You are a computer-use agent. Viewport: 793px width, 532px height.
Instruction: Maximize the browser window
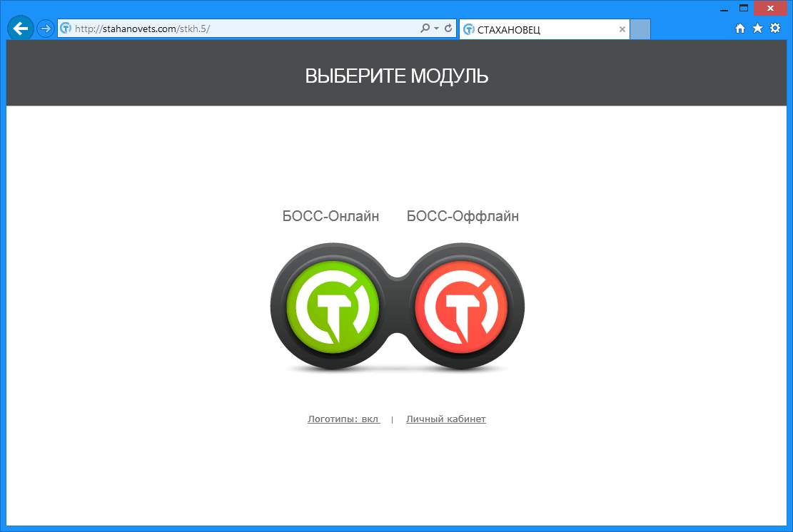tap(744, 8)
